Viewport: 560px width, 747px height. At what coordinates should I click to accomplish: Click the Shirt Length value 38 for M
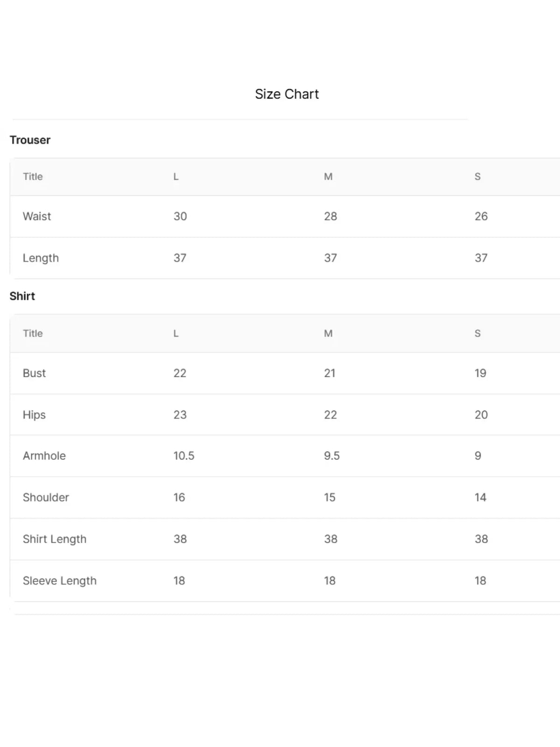(330, 539)
